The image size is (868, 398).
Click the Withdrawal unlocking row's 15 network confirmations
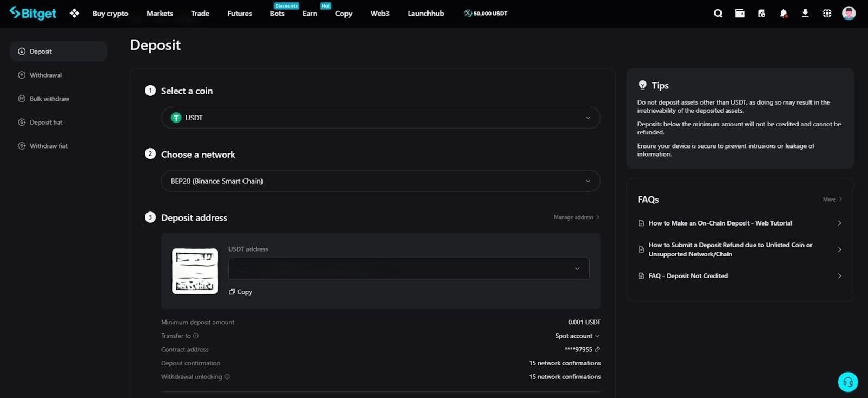click(565, 377)
